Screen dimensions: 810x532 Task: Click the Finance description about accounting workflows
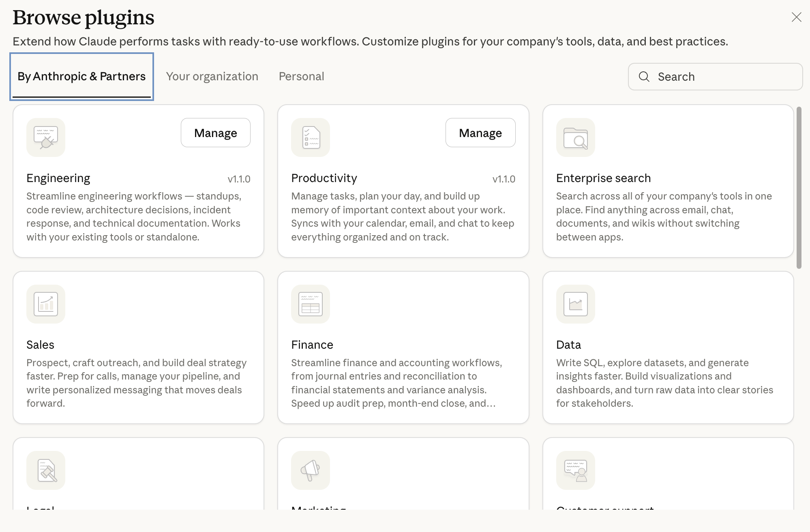396,383
